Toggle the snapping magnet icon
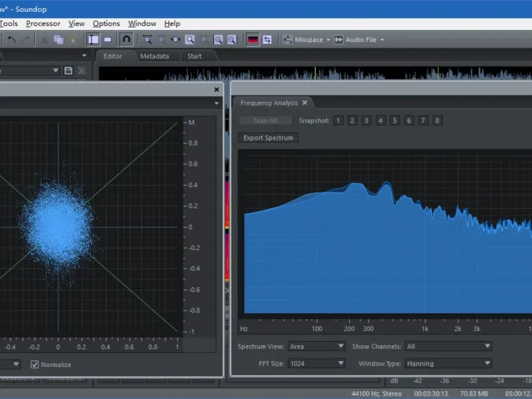The width and height of the screenshot is (532, 399). click(126, 40)
